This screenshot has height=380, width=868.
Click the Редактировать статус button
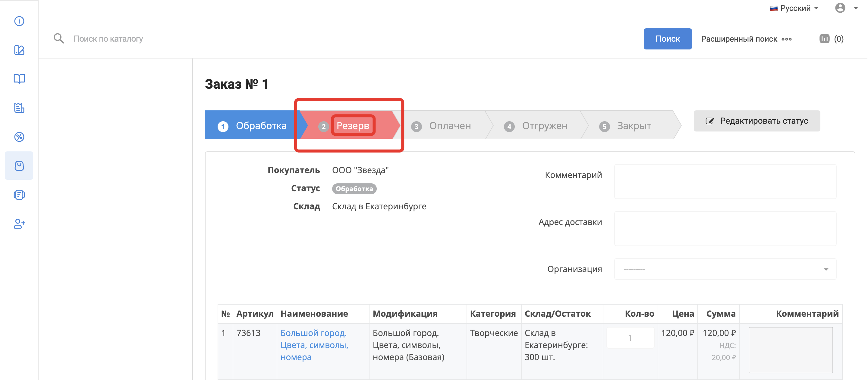(x=756, y=121)
